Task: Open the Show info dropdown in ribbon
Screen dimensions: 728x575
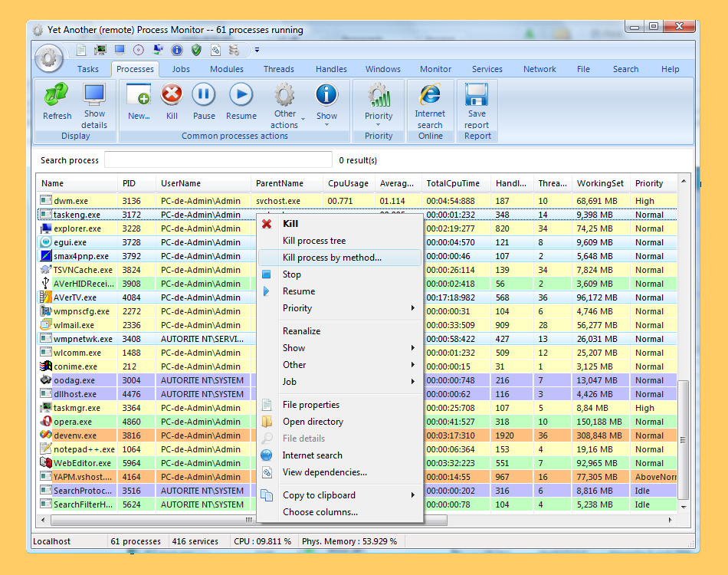Action: [x=326, y=105]
